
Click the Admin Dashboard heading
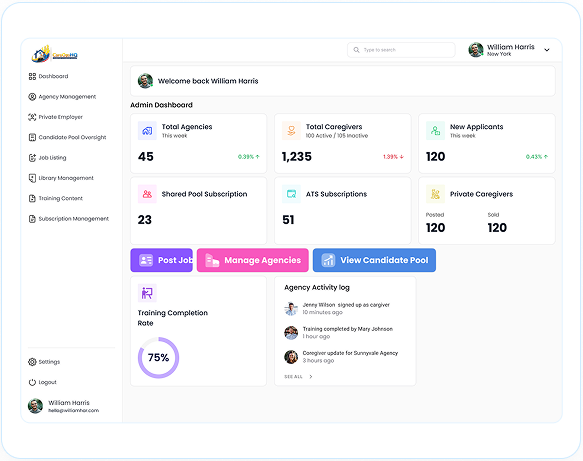[161, 105]
